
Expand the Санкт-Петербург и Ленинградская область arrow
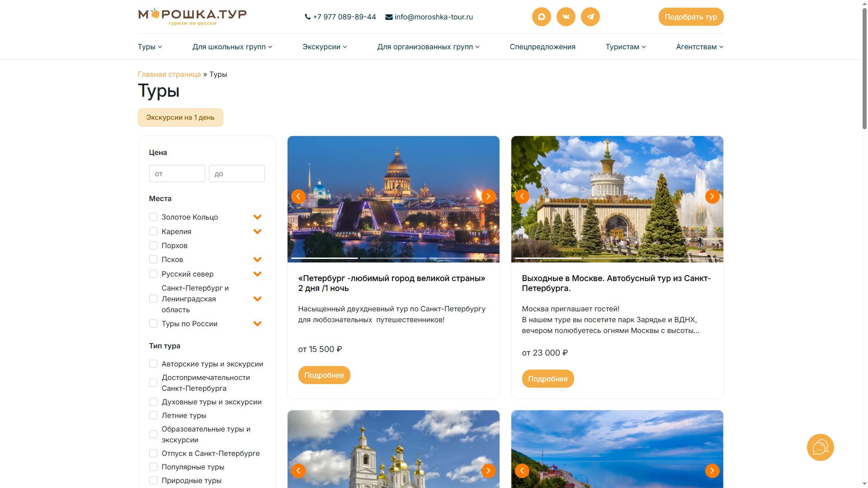[257, 299]
